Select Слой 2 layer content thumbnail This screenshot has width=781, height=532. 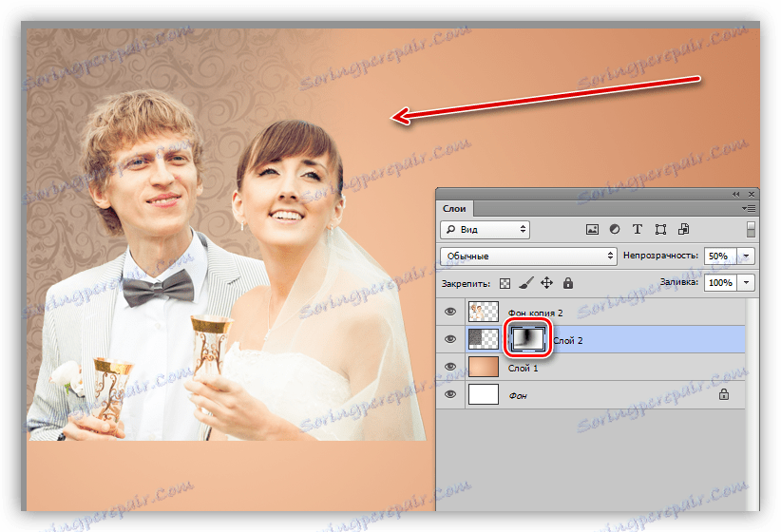coord(484,339)
